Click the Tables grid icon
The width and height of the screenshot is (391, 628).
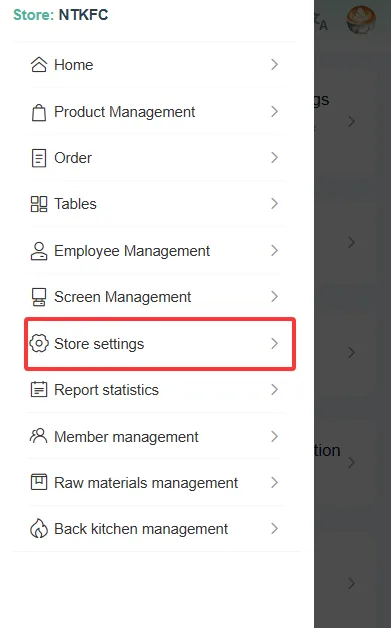pos(39,204)
